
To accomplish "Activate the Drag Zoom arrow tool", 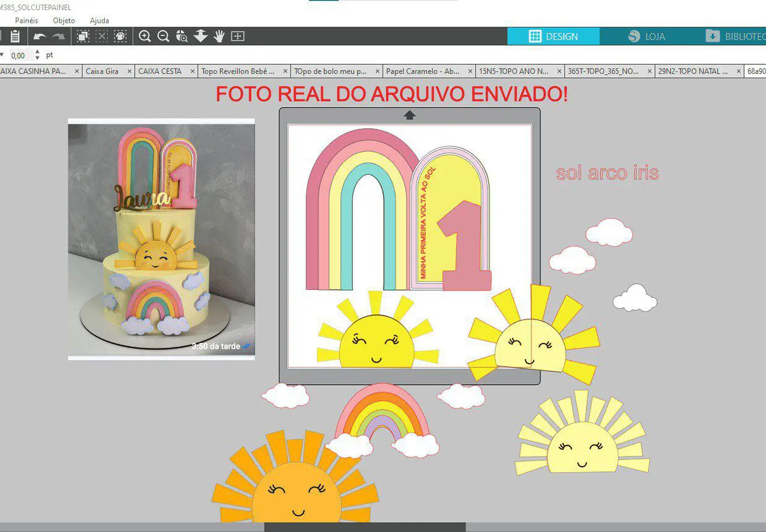I will coord(201,36).
